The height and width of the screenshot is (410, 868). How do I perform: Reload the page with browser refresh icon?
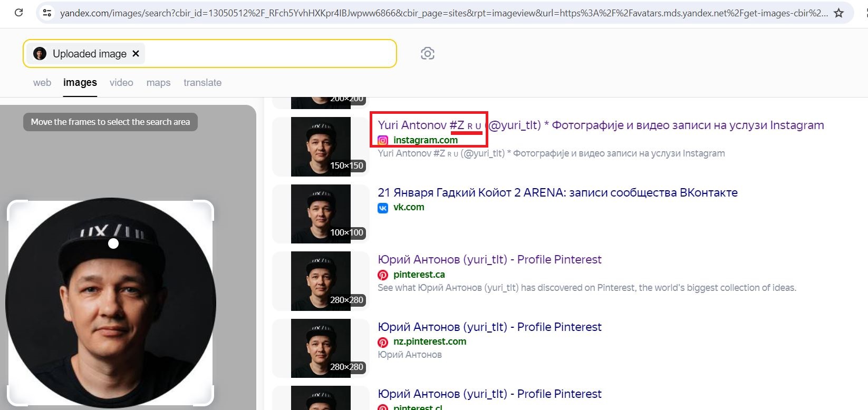pos(18,13)
